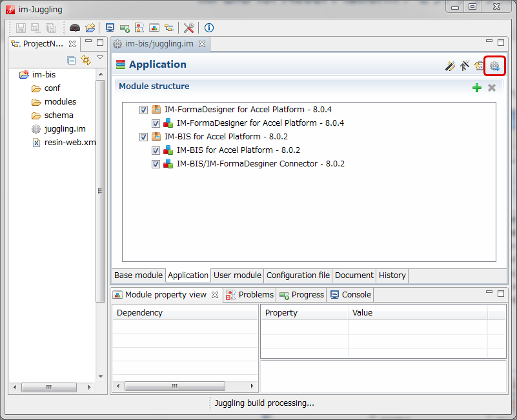Screen dimensions: 517x420
Task: Maximize the Module property view panel
Action: [x=501, y=294]
